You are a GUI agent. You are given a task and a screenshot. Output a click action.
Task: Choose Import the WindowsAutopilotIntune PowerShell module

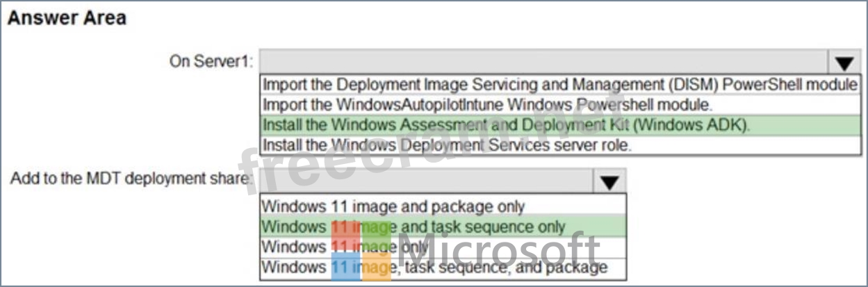coord(488,105)
